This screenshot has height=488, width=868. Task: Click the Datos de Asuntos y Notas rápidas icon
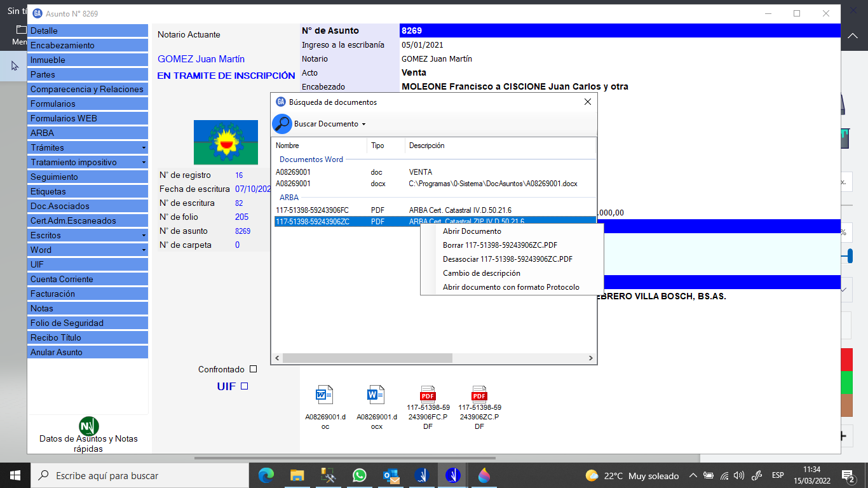pyautogui.click(x=89, y=426)
